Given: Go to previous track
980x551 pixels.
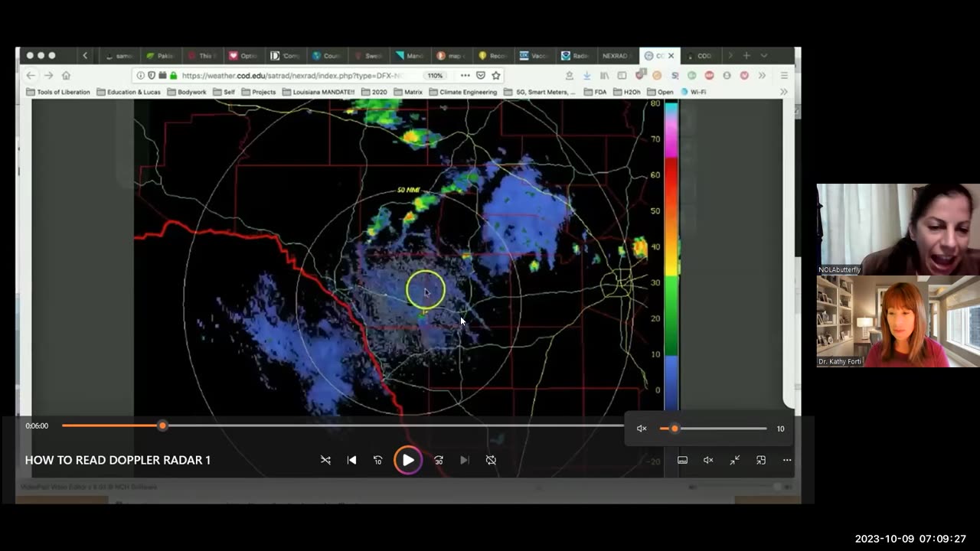Looking at the screenshot, I should 351,460.
